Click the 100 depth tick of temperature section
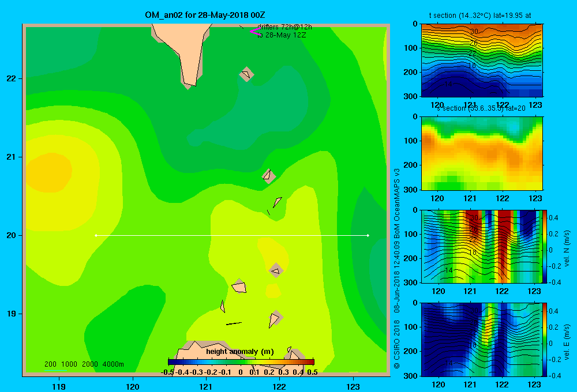577x392 pixels. click(x=412, y=48)
